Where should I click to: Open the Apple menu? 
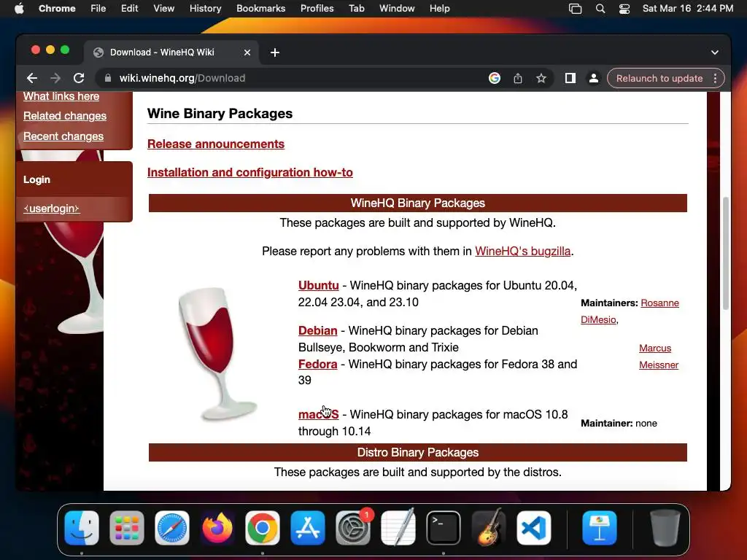(x=19, y=9)
